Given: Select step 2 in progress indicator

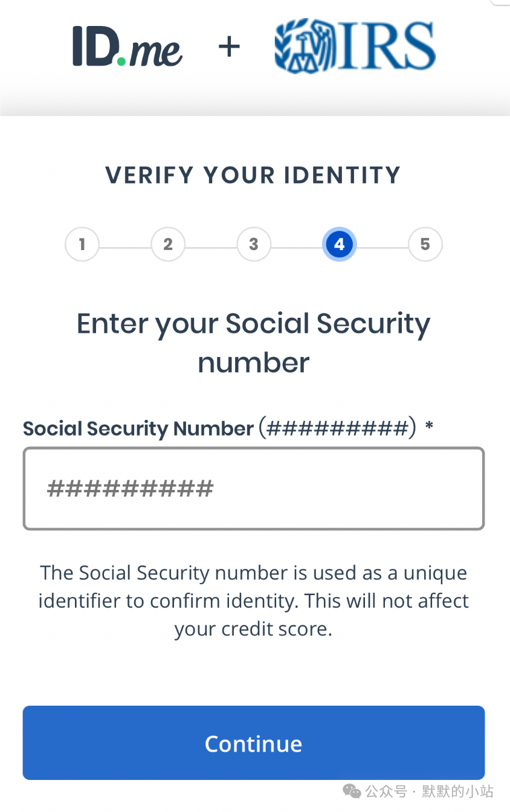Looking at the screenshot, I should tap(168, 244).
